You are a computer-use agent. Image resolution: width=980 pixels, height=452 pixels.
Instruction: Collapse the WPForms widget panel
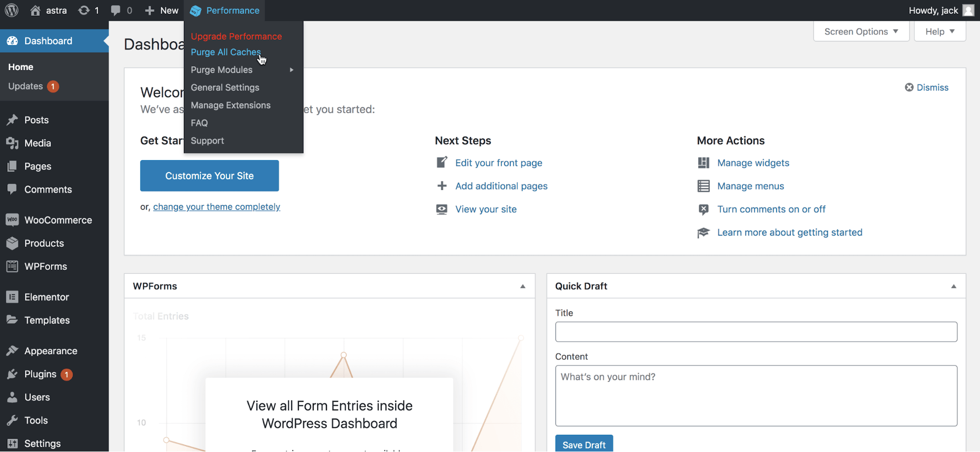523,286
